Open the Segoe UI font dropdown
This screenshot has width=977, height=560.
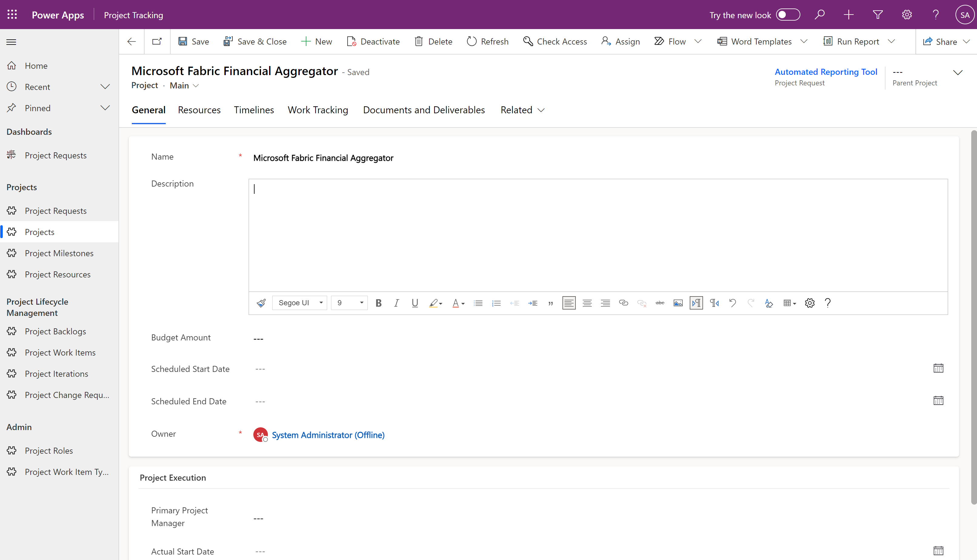300,303
